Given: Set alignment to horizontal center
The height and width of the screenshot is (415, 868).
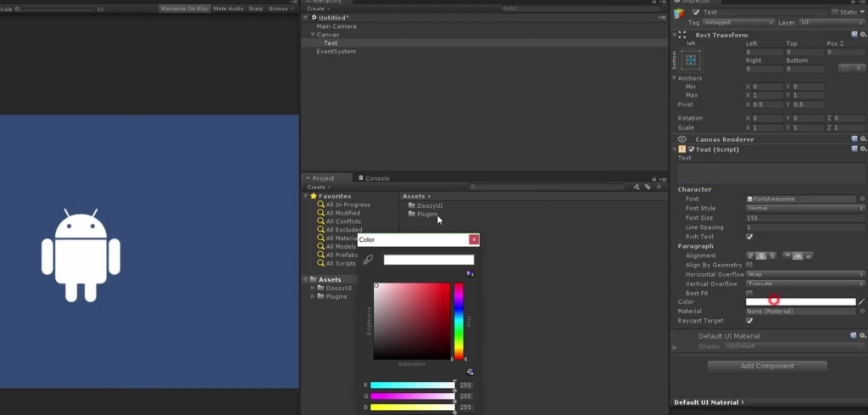Looking at the screenshot, I should pos(761,256).
